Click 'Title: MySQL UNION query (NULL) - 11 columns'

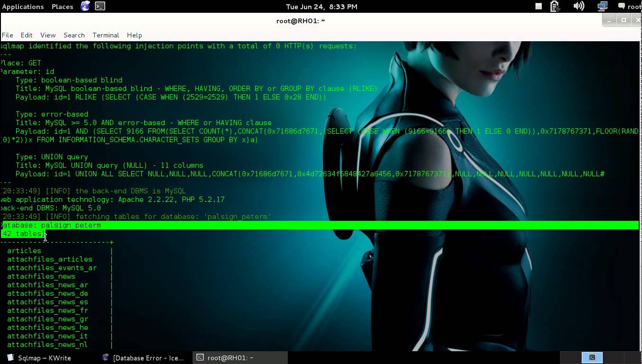click(110, 165)
